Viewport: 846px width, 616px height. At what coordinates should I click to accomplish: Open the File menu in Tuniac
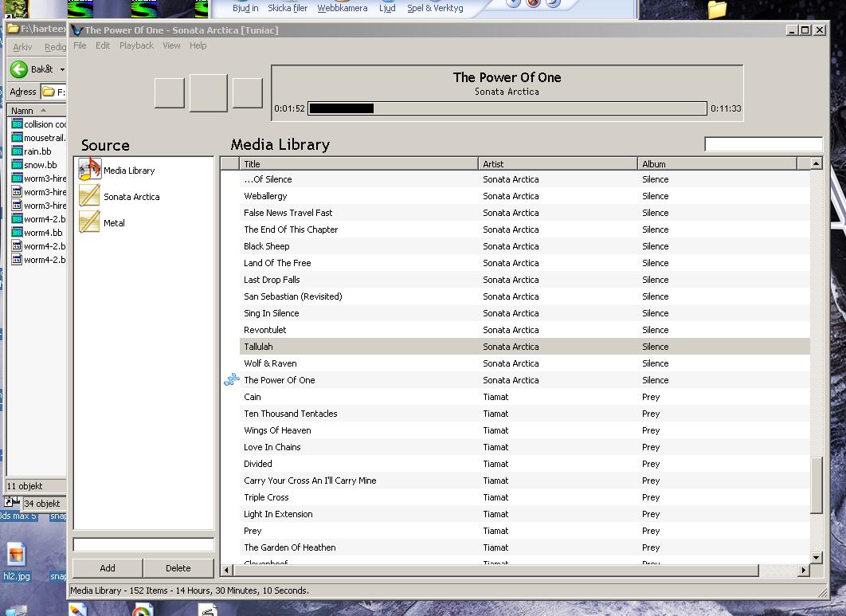click(x=80, y=45)
